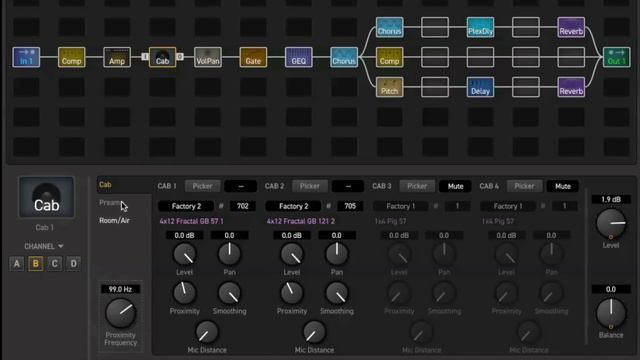Open CAB 2 Factory 2 bank dropdown
The height and width of the screenshot is (360, 640).
tap(293, 206)
